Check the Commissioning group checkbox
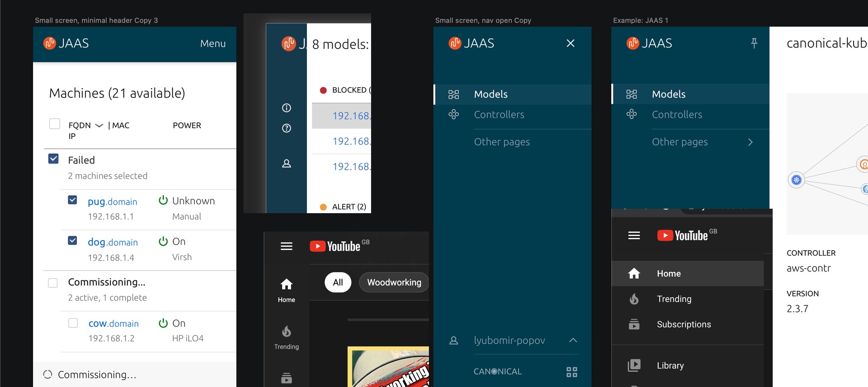Viewport: 868px width, 387px height. point(53,283)
